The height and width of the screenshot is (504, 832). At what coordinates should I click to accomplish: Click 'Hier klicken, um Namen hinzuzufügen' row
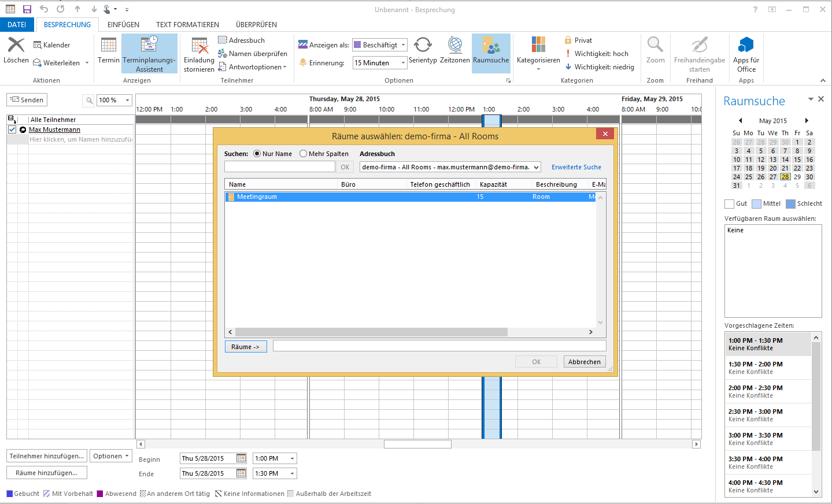81,139
